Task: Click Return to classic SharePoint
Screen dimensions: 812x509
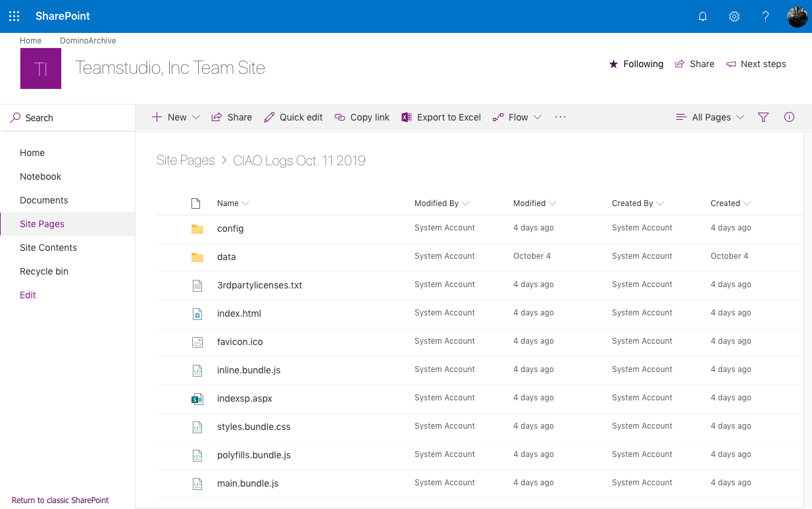Action: click(60, 500)
